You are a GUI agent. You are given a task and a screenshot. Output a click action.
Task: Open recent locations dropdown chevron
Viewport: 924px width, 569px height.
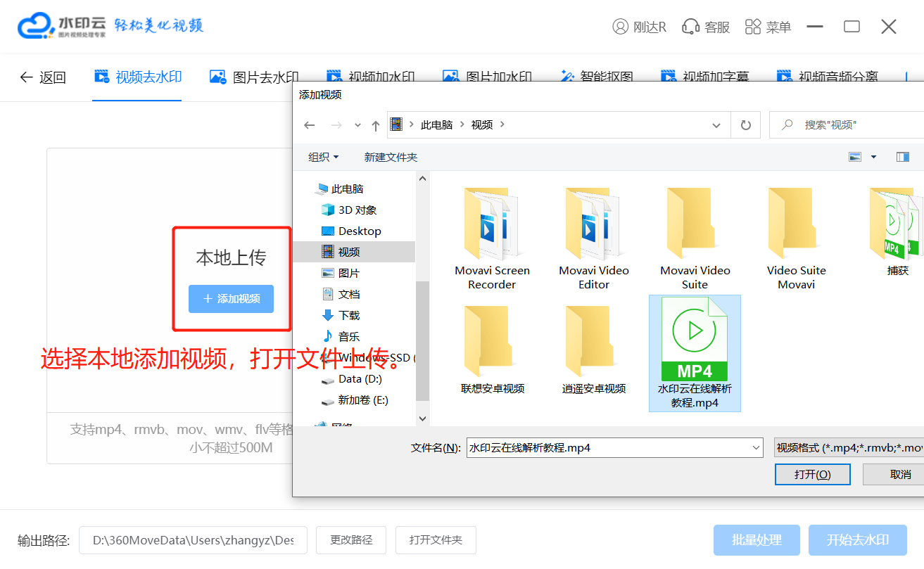click(357, 125)
